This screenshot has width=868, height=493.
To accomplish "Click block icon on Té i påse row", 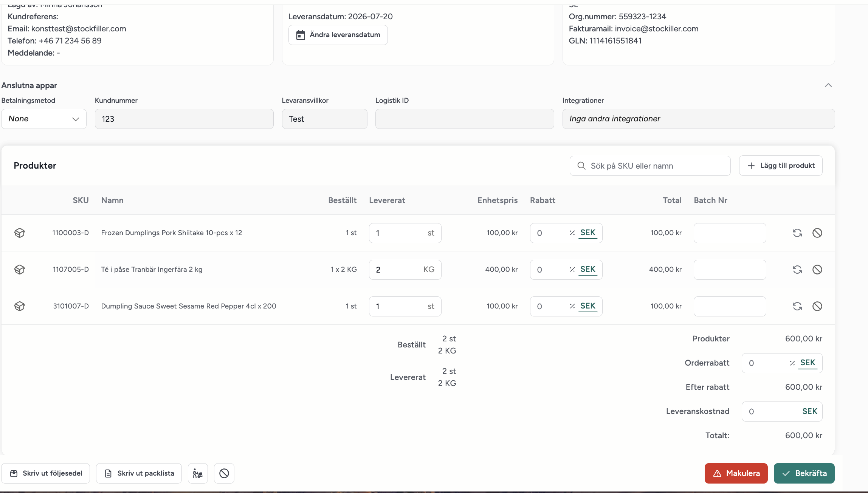I will (x=817, y=270).
